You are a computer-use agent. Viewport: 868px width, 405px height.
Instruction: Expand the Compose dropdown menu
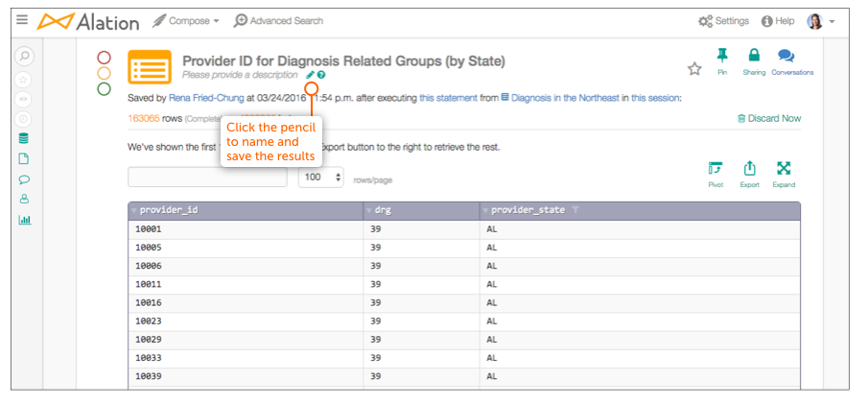coord(186,21)
